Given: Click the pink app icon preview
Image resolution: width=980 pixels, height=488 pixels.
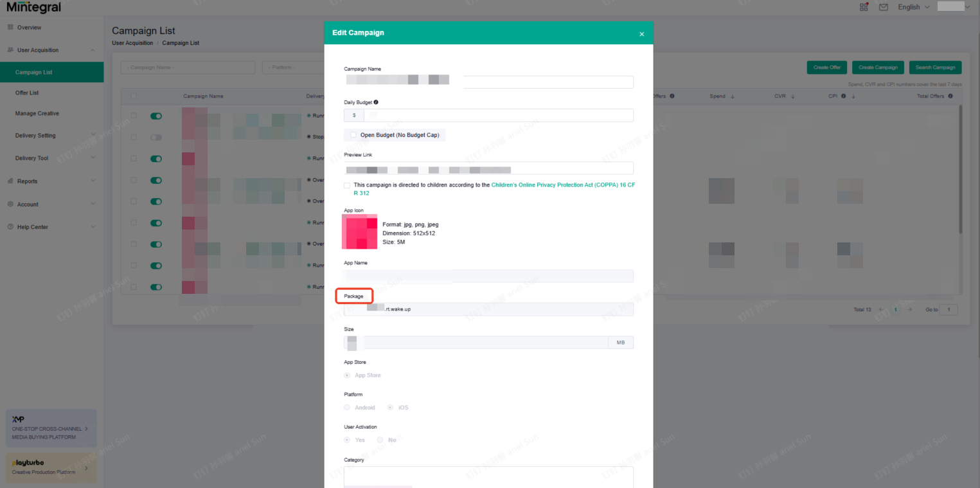Looking at the screenshot, I should (x=359, y=231).
